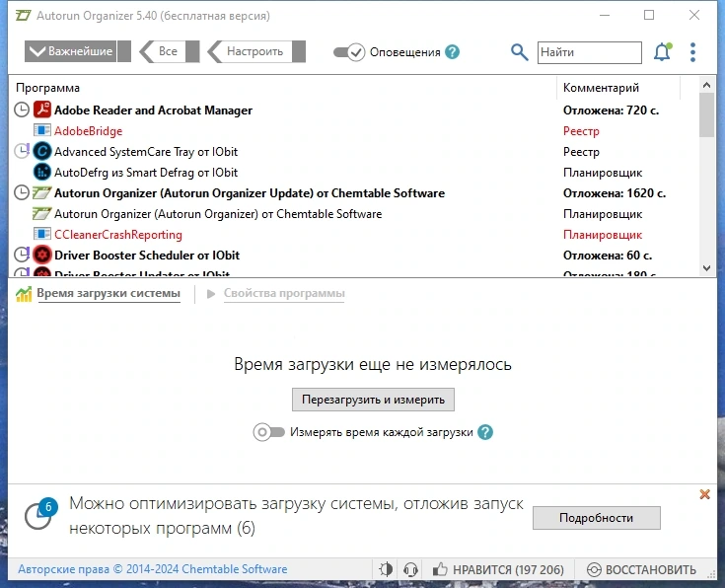Click the Отложена: 60 с. comment
This screenshot has width=725, height=588.
607,256
